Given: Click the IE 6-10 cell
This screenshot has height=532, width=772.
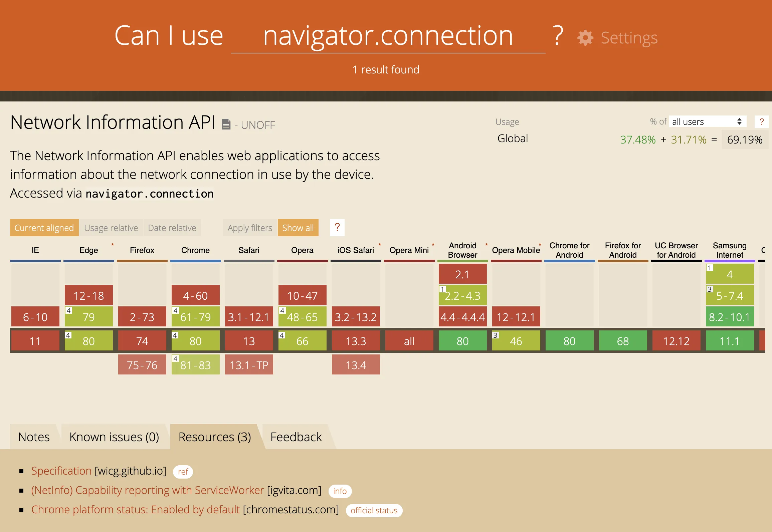Looking at the screenshot, I should [35, 317].
